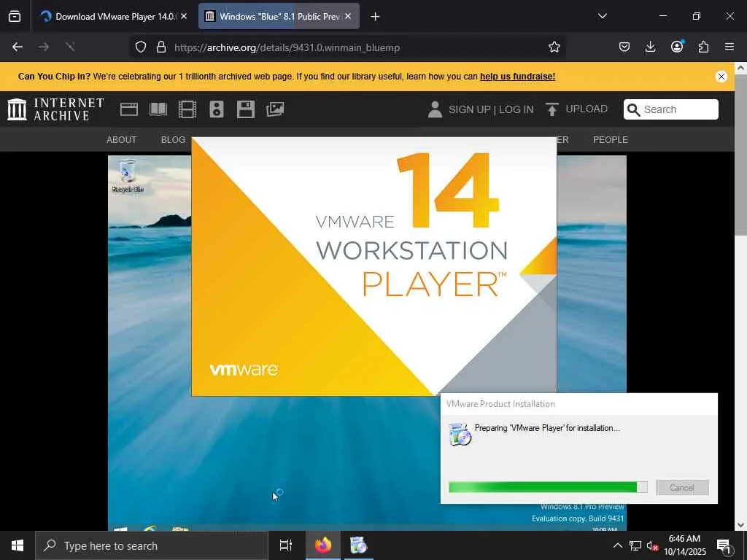Show hidden system tray icons
Screen dimensions: 747x560
point(617,545)
